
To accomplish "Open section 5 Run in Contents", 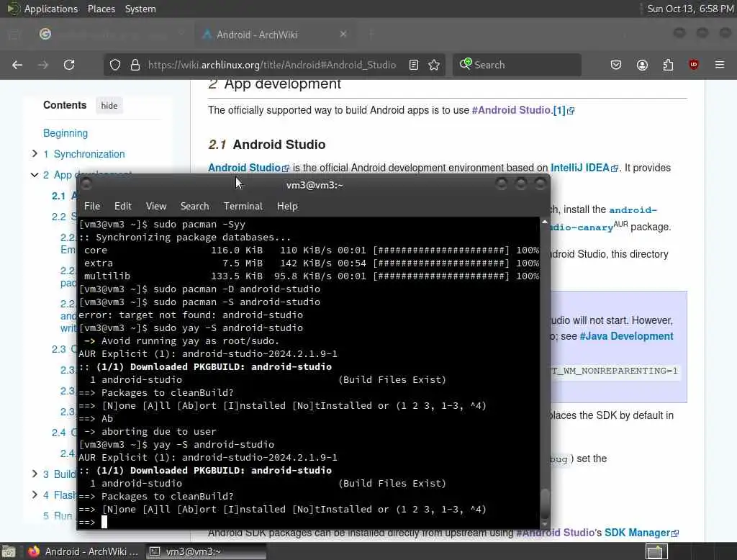I will click(x=58, y=516).
